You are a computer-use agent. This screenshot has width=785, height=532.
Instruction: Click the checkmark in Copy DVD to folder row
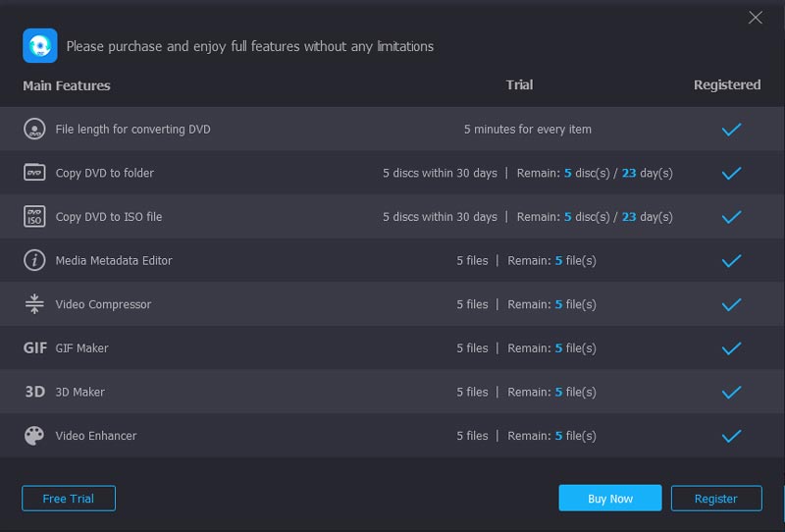coord(731,174)
